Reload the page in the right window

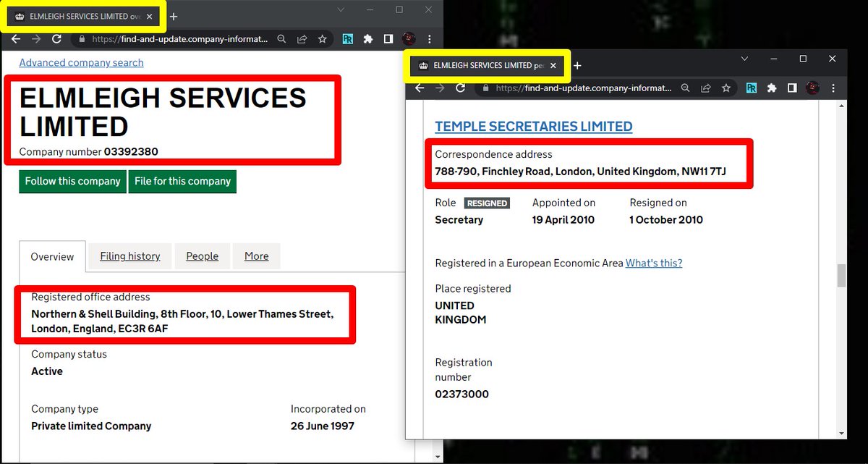pyautogui.click(x=460, y=88)
